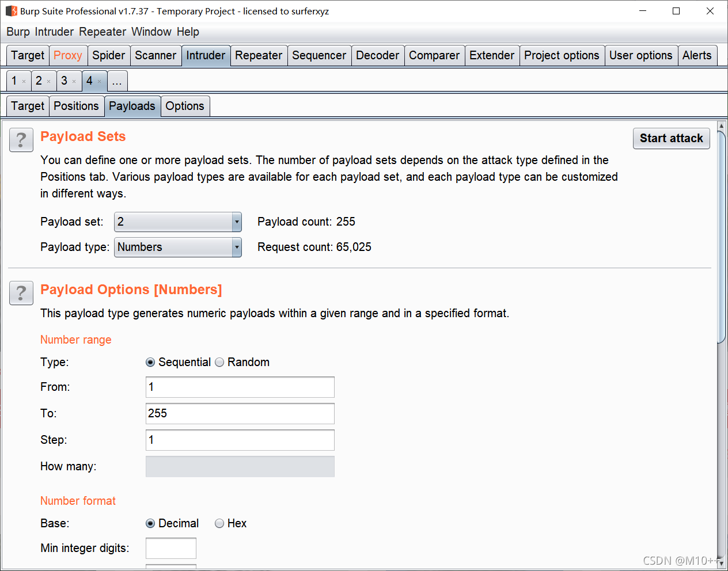Switch to the top-level Target tab
Image resolution: width=728 pixels, height=571 pixels.
click(28, 55)
